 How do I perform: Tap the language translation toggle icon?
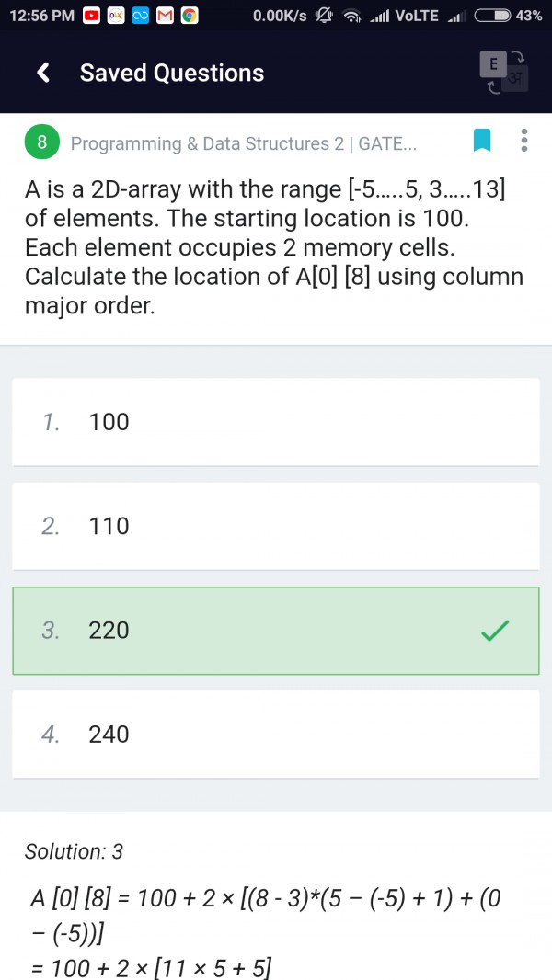pos(501,73)
